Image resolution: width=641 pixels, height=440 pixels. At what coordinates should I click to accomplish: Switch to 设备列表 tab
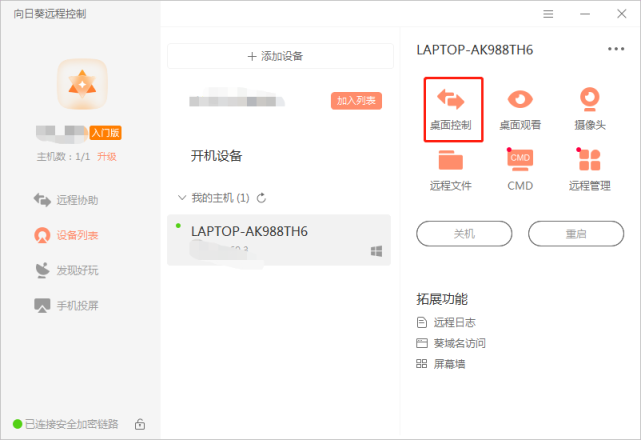(x=66, y=235)
